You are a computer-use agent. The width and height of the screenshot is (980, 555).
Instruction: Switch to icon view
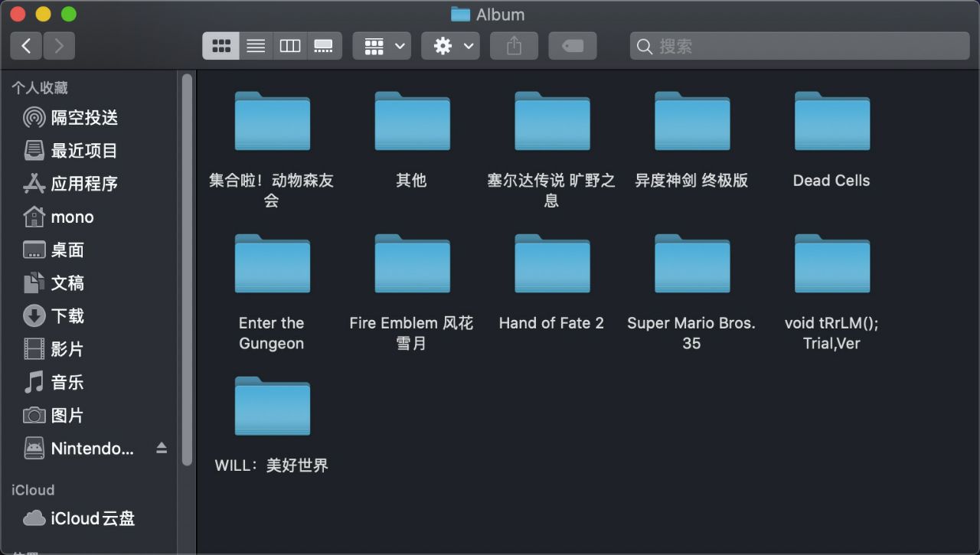220,46
